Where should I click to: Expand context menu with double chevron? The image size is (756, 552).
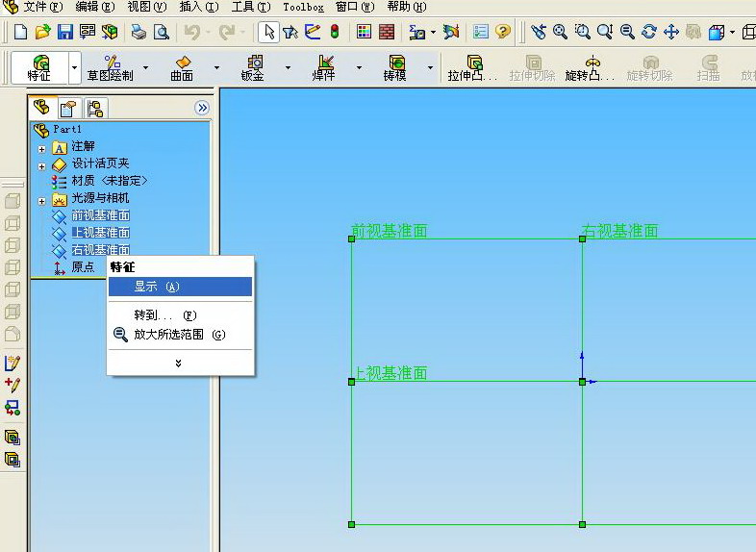[x=178, y=363]
